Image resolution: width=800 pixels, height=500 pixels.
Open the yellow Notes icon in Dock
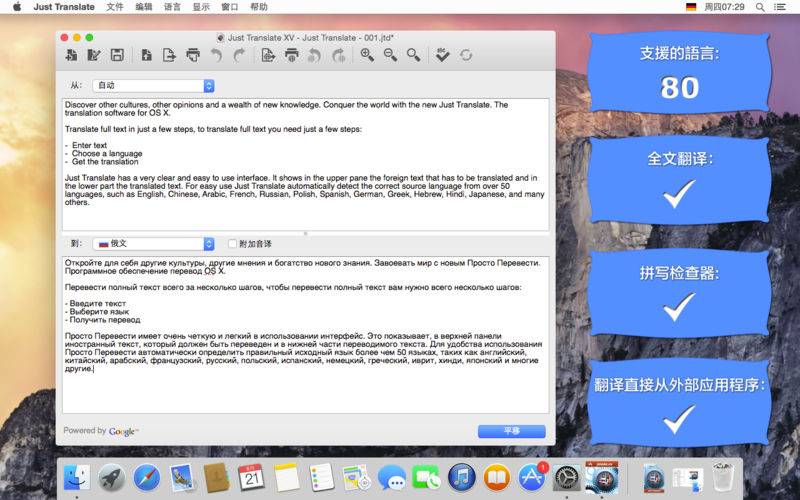pos(286,478)
